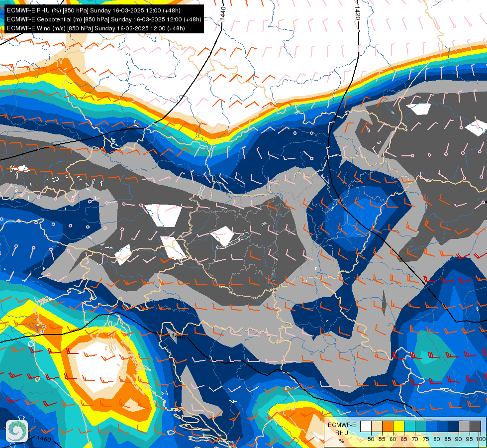
Task: Click the "ECMWF-E" label in the legend
Action: tap(342, 425)
